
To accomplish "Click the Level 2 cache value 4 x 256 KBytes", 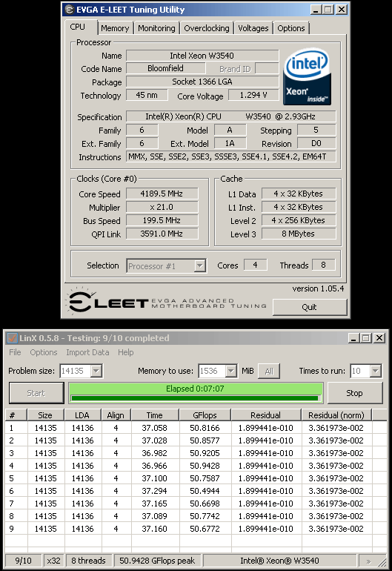I will click(299, 221).
